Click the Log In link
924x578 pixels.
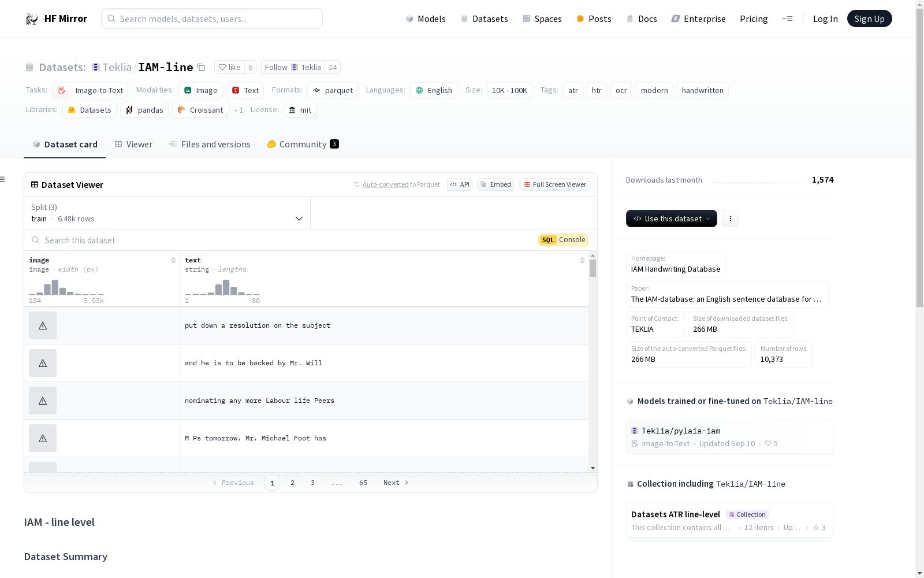[x=825, y=18]
